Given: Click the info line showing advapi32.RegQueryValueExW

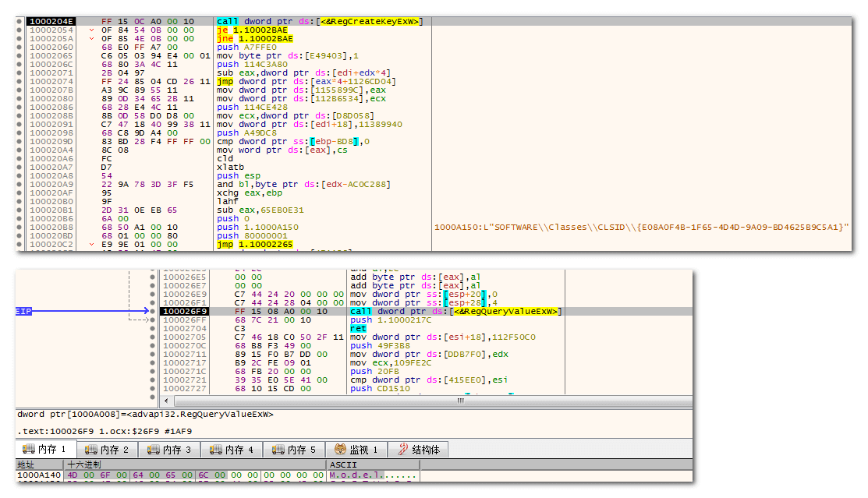Looking at the screenshot, I should pos(145,414).
